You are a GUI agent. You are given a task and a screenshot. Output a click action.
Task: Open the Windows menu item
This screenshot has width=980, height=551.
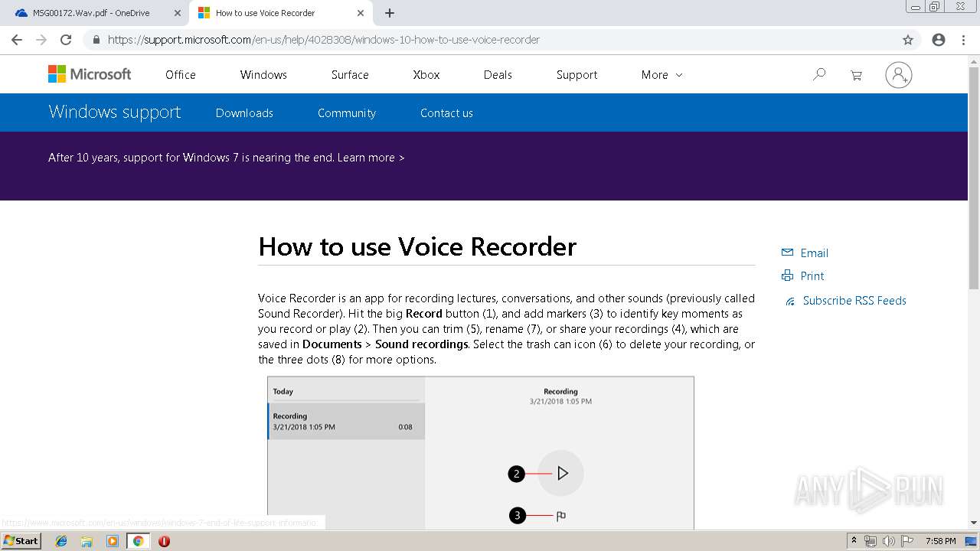click(x=263, y=74)
